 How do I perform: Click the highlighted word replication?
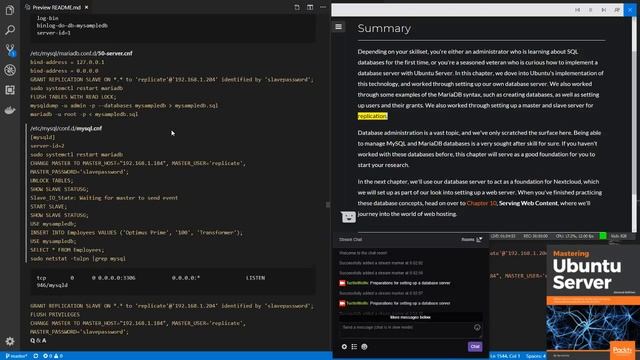coord(372,116)
